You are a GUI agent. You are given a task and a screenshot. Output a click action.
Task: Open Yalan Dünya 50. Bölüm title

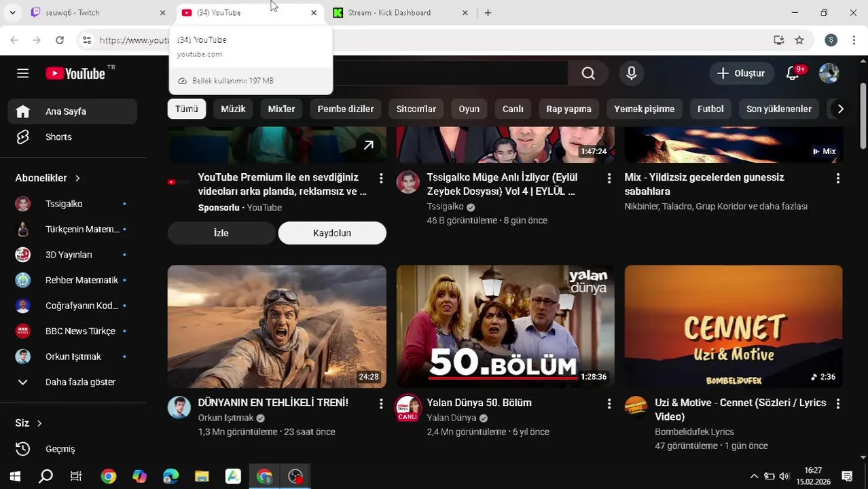pyautogui.click(x=479, y=403)
